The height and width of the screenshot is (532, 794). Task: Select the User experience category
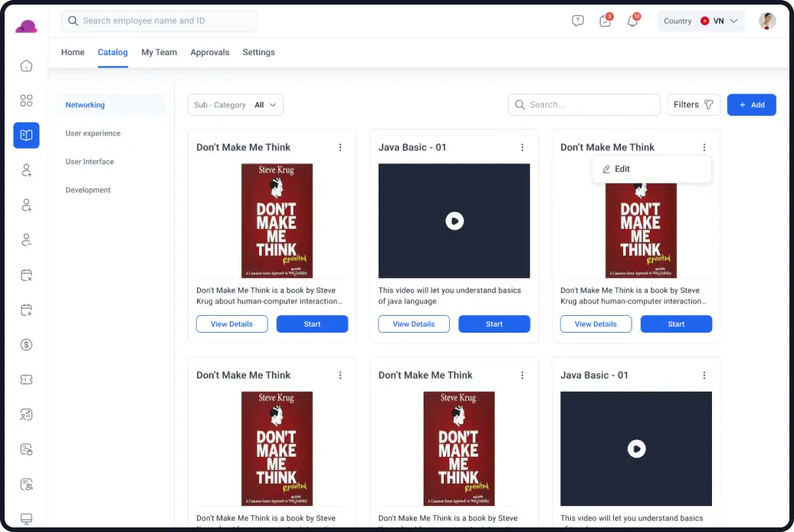94,133
